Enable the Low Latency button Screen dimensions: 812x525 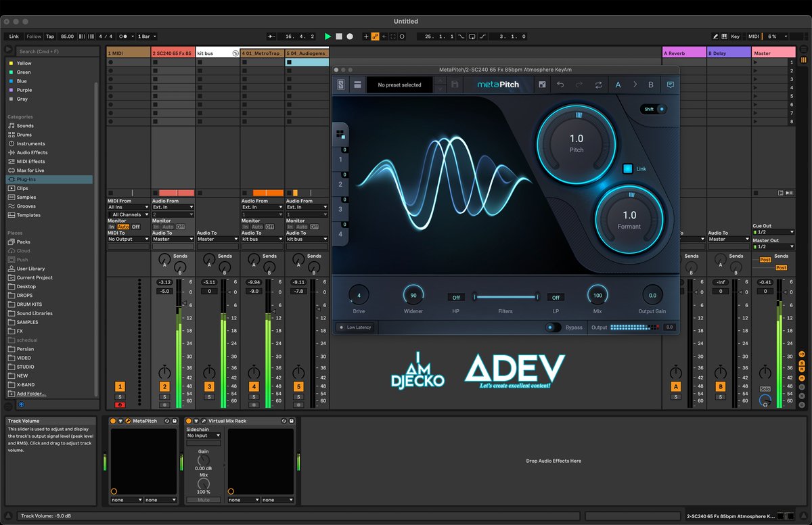click(356, 327)
